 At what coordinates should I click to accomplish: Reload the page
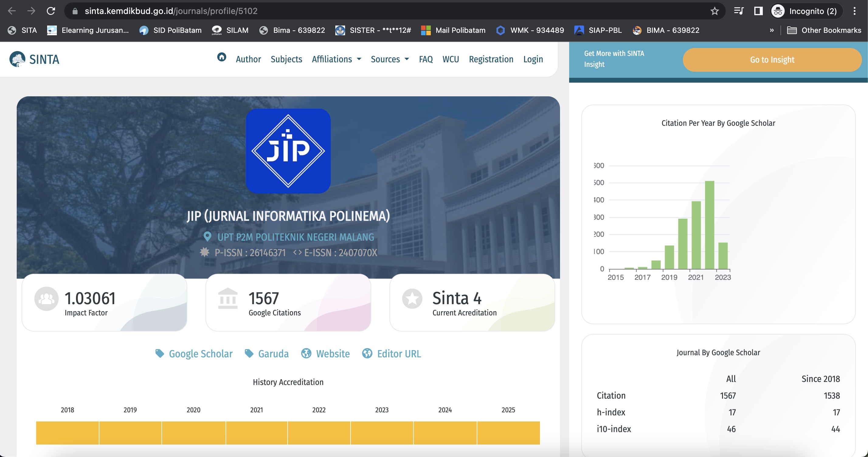click(x=51, y=11)
